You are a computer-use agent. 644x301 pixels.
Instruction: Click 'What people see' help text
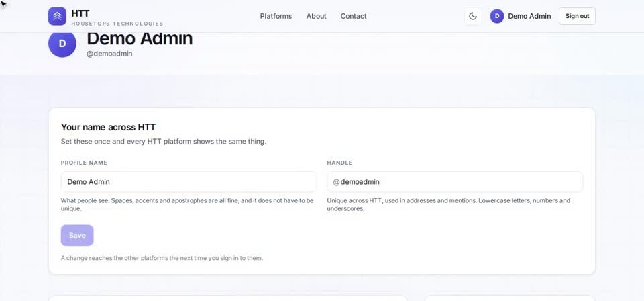click(x=187, y=204)
